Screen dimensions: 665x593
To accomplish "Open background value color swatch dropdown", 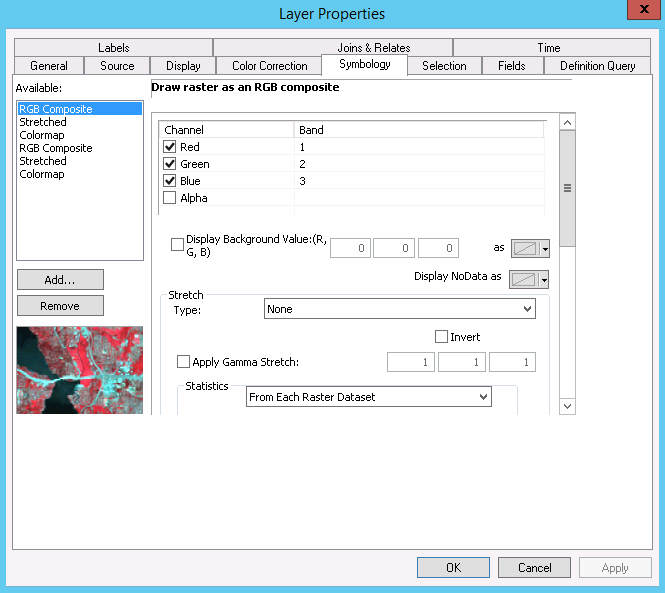I will [529, 247].
